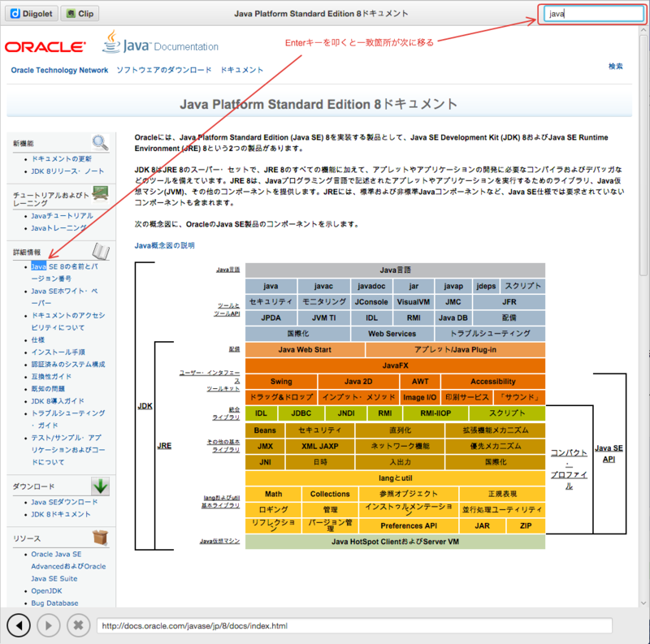Click chalkboard icon beside チュートリアル
This screenshot has height=644, width=650.
100,193
